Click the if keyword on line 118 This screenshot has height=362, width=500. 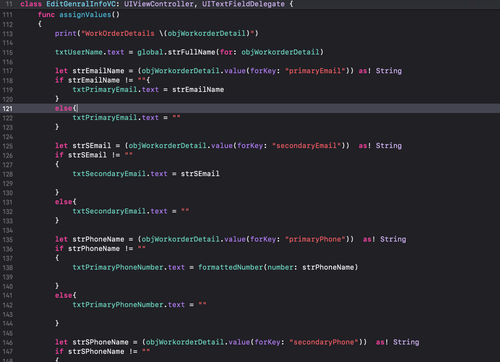point(59,80)
